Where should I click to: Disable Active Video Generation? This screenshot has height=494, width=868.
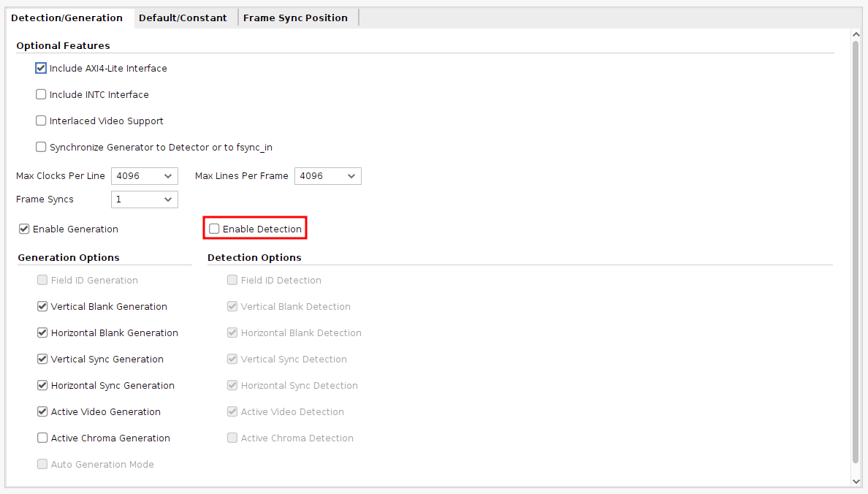pos(42,412)
